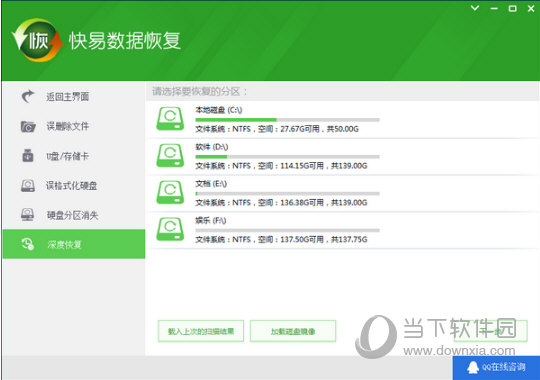
Task: Switch to 硬盘分区消失 mode
Action: [x=74, y=215]
